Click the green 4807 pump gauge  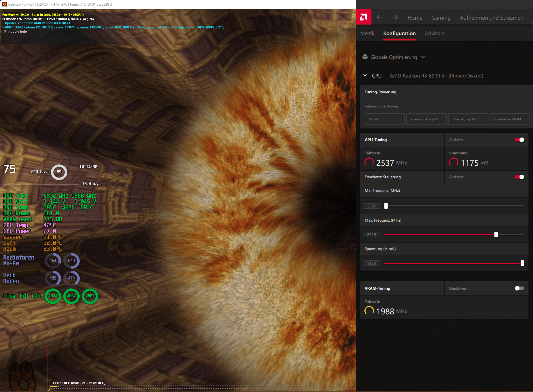90,296
